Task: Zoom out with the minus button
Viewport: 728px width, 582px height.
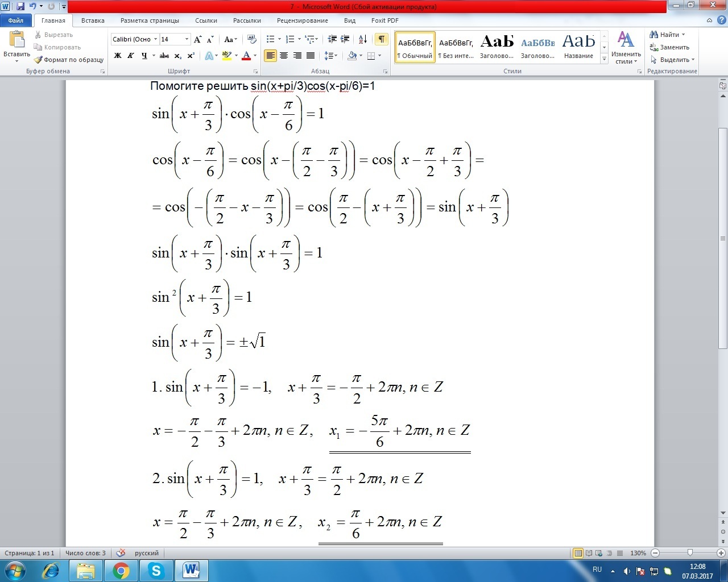Action: coord(655,553)
